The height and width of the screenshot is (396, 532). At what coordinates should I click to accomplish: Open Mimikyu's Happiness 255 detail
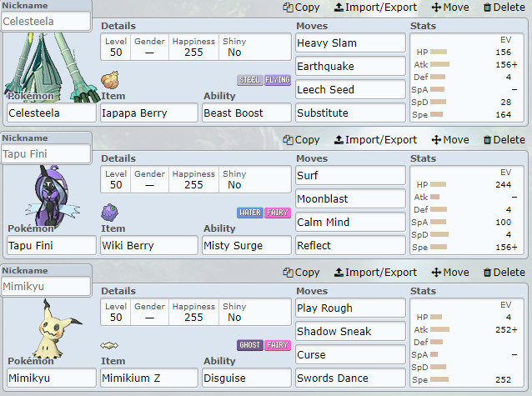193,312
